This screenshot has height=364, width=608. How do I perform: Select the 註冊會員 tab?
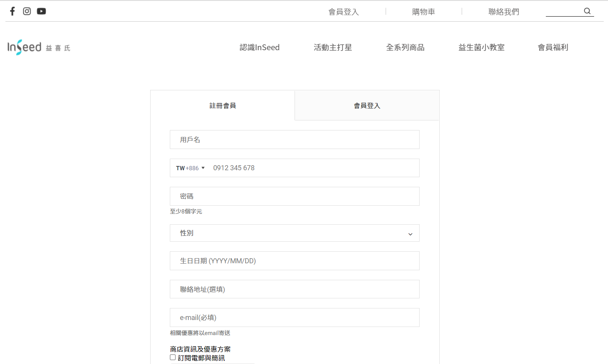pyautogui.click(x=222, y=106)
